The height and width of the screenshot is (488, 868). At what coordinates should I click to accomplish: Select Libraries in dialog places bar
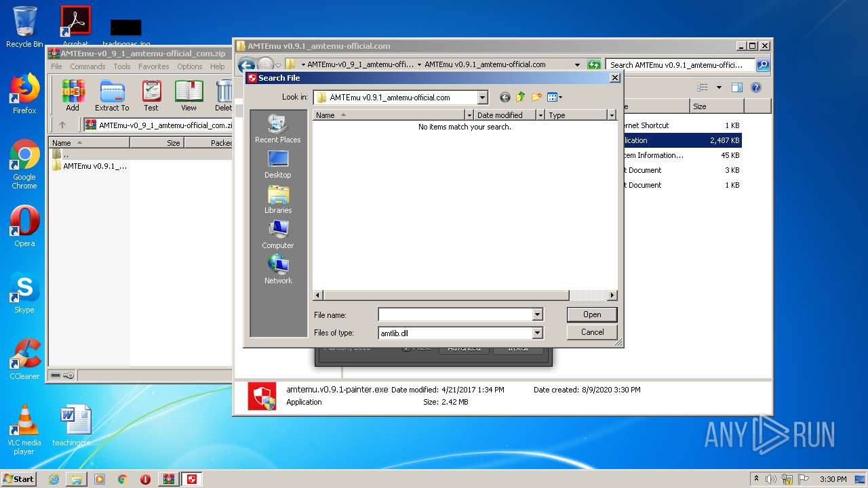coord(278,199)
